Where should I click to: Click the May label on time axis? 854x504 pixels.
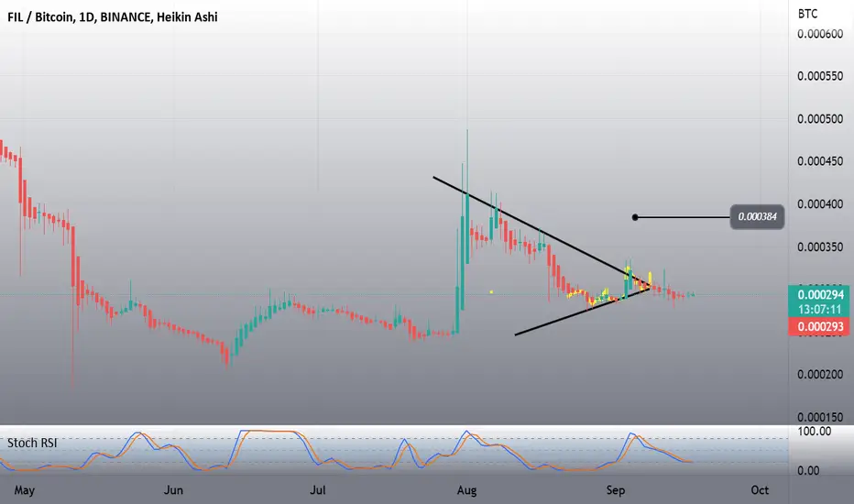[25, 490]
